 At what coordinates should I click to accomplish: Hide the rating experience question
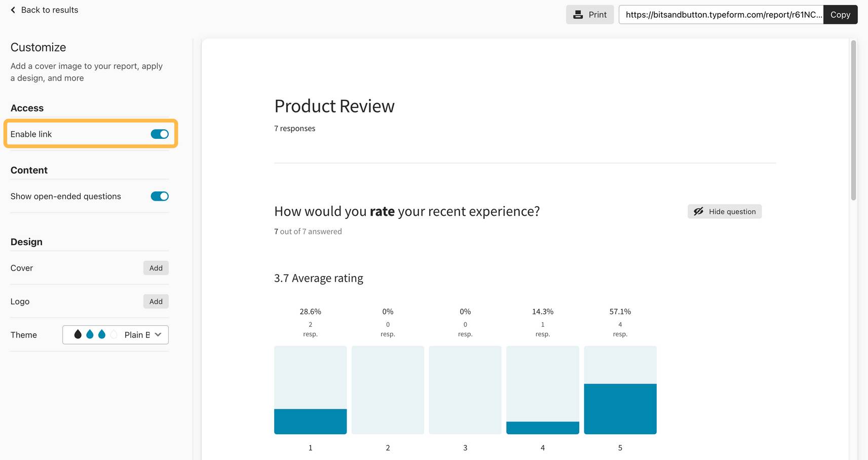click(724, 211)
